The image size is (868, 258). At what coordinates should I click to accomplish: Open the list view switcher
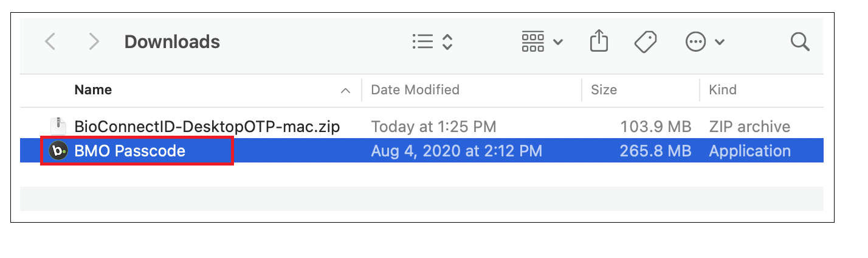432,41
